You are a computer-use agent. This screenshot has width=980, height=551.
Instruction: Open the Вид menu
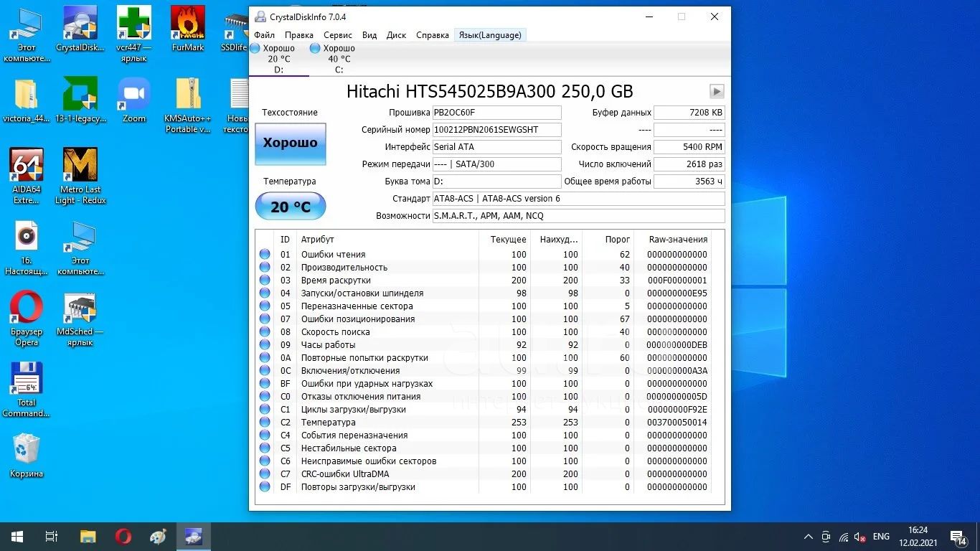click(369, 34)
